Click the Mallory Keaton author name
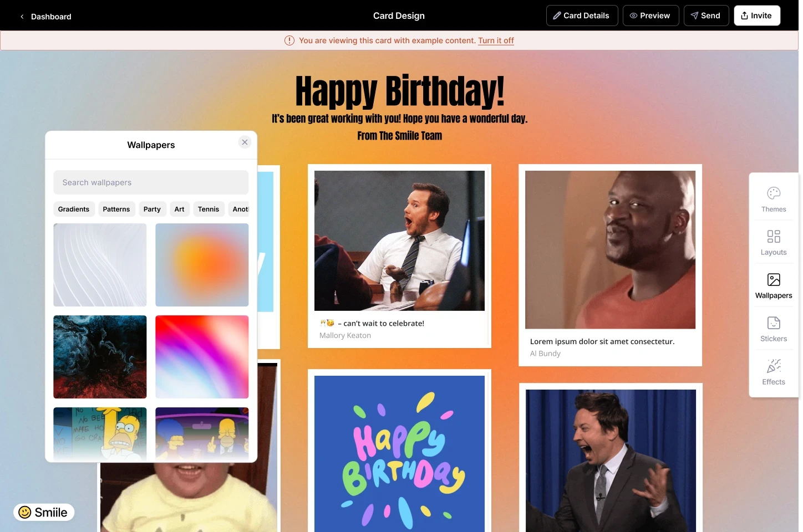The image size is (803, 532). point(345,335)
